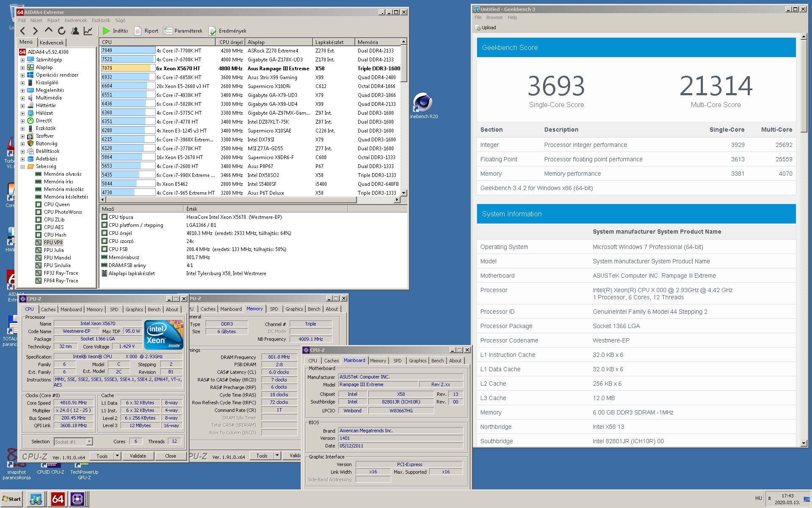The width and height of the screenshot is (812, 508).
Task: Open the report graph chart icon
Action: [x=88, y=31]
